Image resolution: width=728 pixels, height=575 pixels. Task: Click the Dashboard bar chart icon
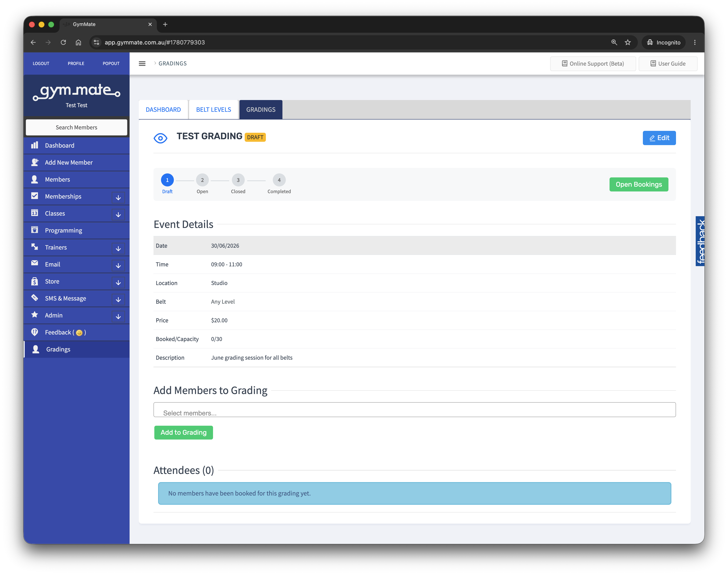[x=35, y=145]
